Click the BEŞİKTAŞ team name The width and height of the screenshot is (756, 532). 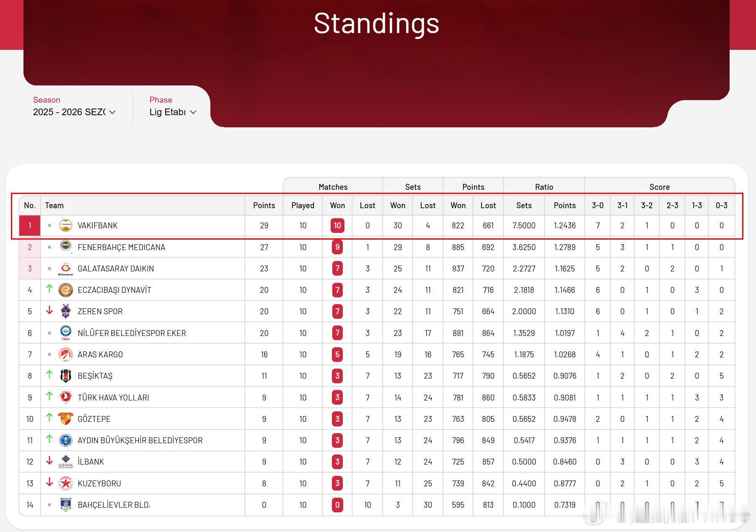[95, 376]
